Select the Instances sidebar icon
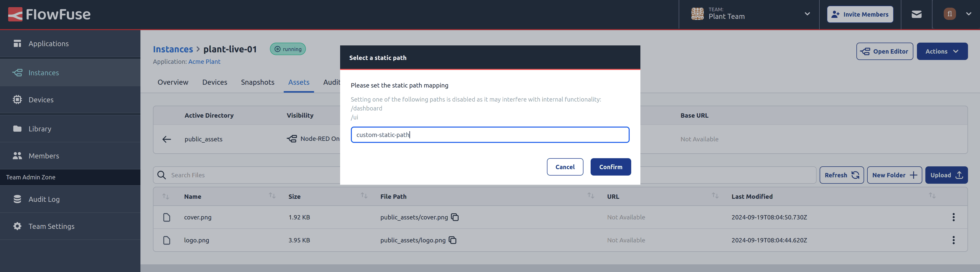 18,72
